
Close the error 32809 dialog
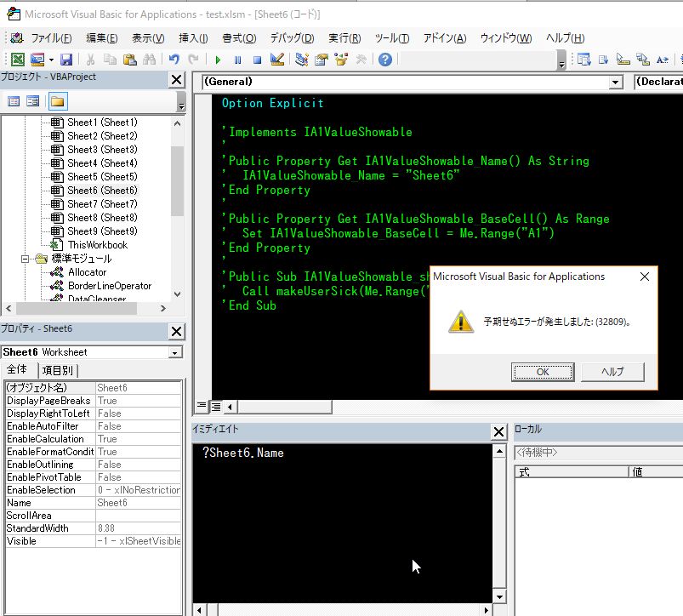click(x=645, y=277)
